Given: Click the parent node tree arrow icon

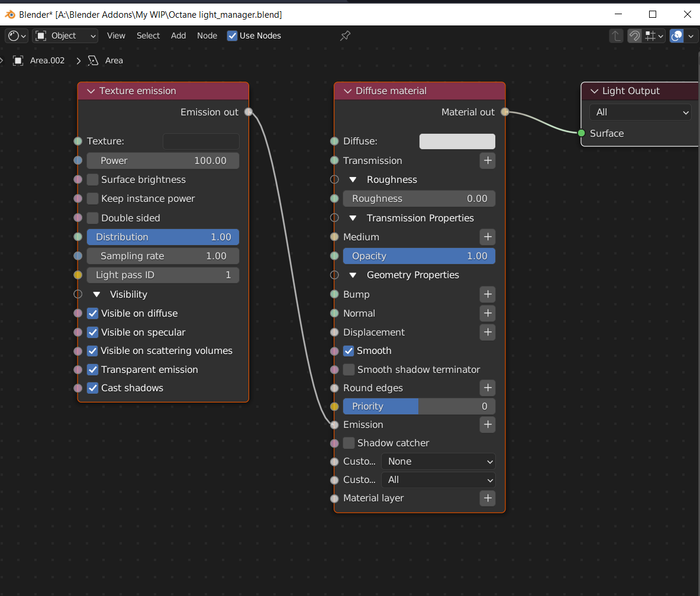Looking at the screenshot, I should pos(616,36).
